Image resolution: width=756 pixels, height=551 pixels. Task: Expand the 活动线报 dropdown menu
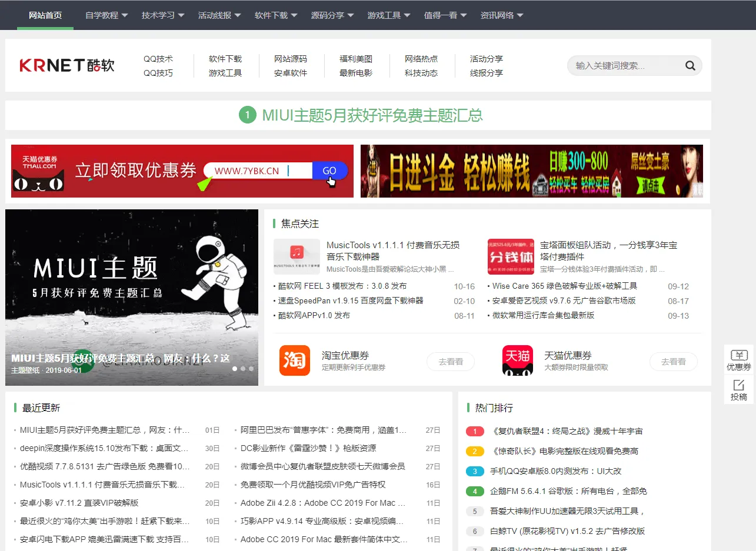tap(219, 15)
